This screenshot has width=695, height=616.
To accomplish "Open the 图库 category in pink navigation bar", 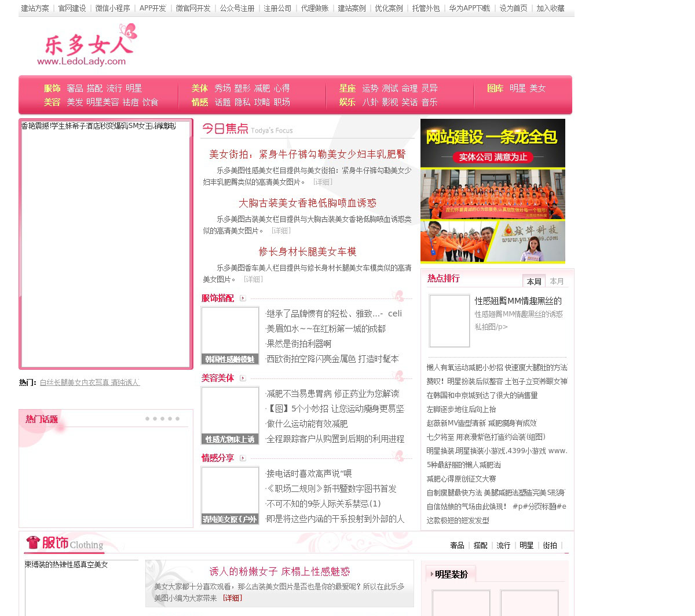I will click(x=495, y=88).
